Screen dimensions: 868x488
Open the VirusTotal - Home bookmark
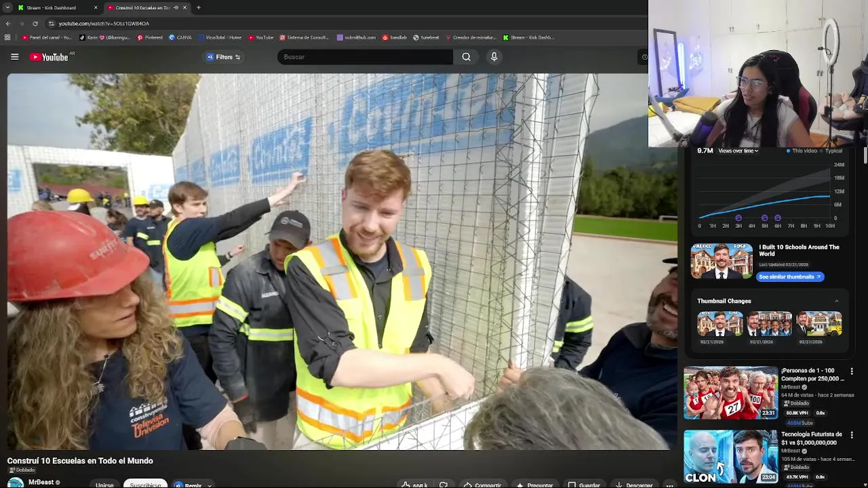point(220,37)
